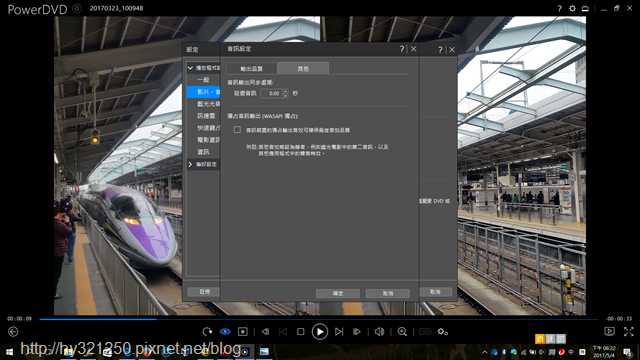Enable VR headset mode icon

pyautogui.click(x=425, y=331)
